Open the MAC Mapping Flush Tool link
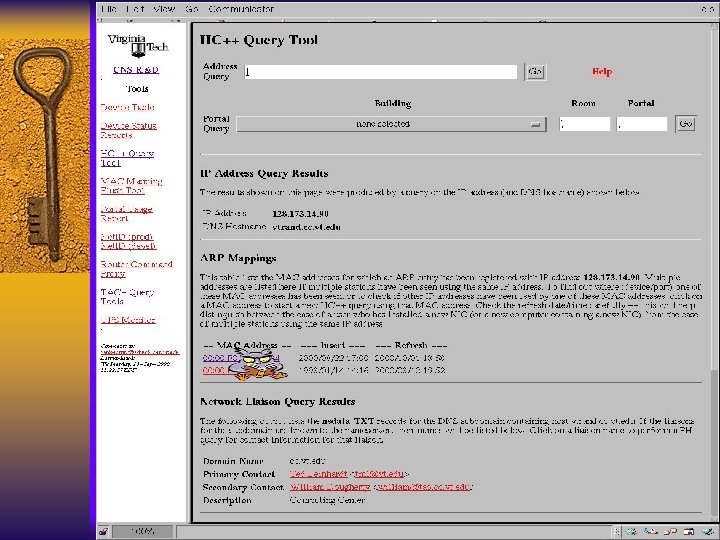The height and width of the screenshot is (540, 720). tap(131, 186)
